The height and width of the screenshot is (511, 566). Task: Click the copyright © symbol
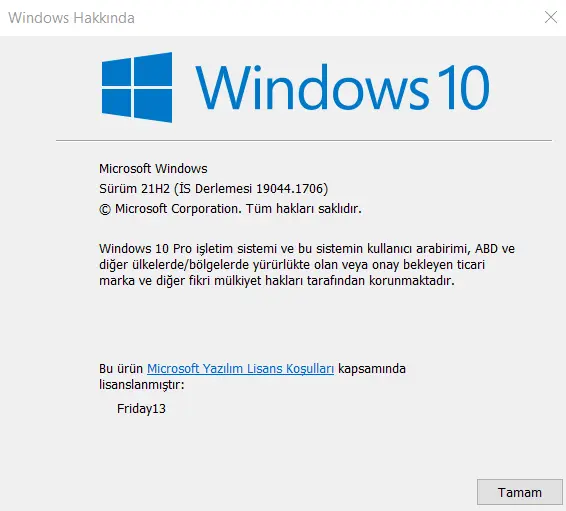[105, 209]
